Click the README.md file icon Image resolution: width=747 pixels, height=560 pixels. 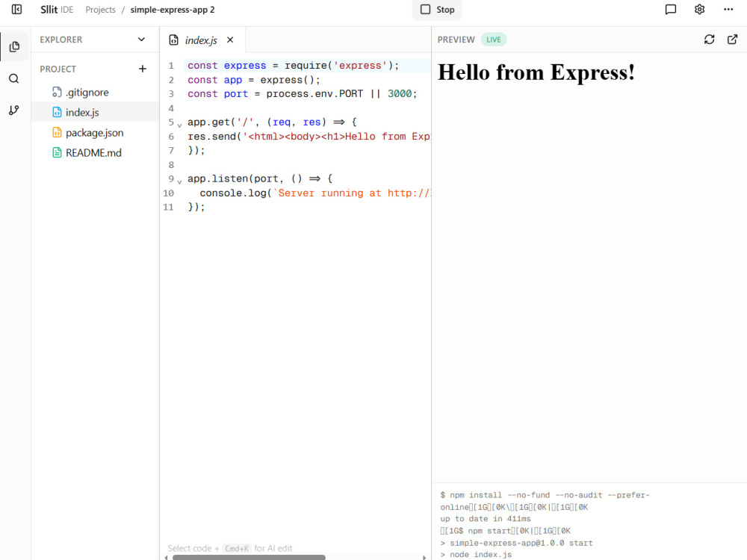point(57,153)
